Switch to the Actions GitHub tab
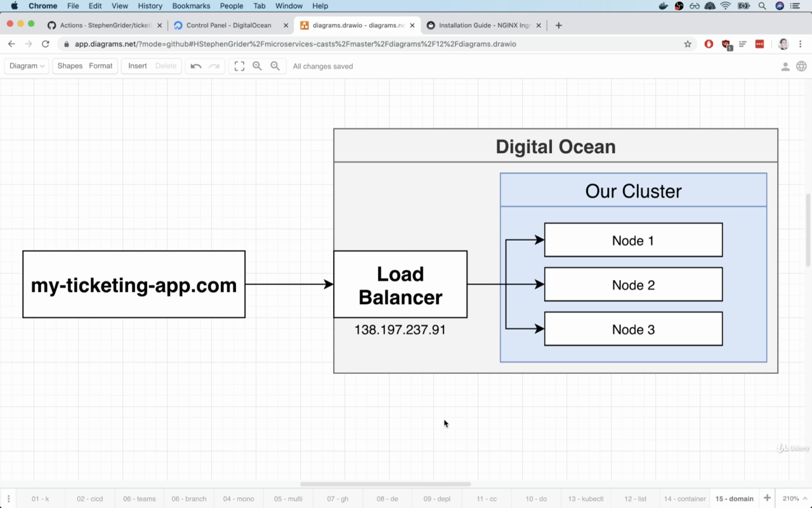Viewport: 812px width, 508px height. 105,25
